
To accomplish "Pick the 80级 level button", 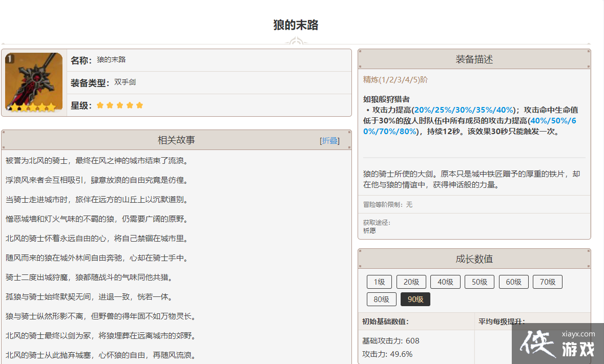I will pyautogui.click(x=381, y=299).
